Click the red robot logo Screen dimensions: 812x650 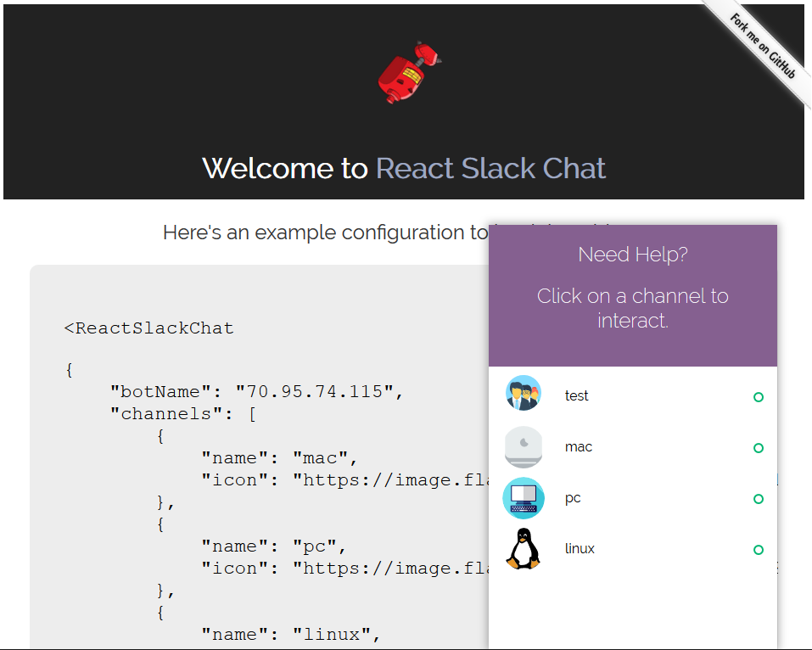pyautogui.click(x=409, y=72)
